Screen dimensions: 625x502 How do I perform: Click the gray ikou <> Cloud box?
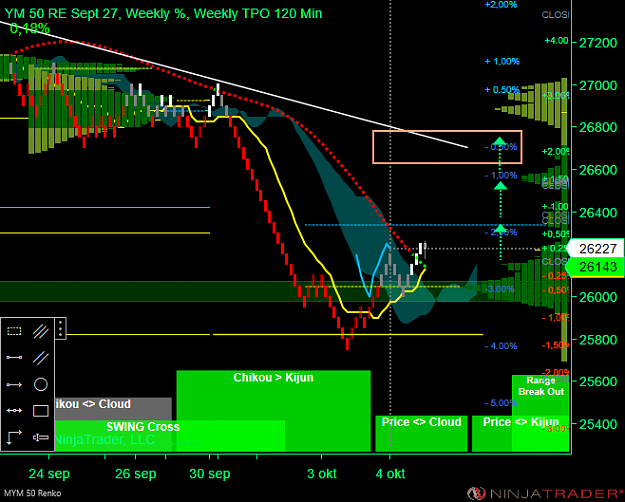point(113,408)
